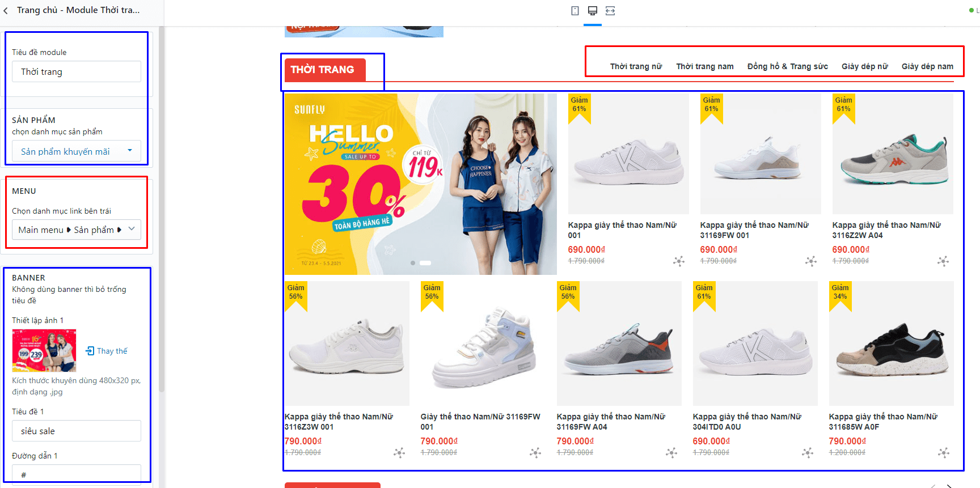Click the 'Tiêu đề module' text field
Image resolution: width=980 pixels, height=488 pixels.
[77, 71]
